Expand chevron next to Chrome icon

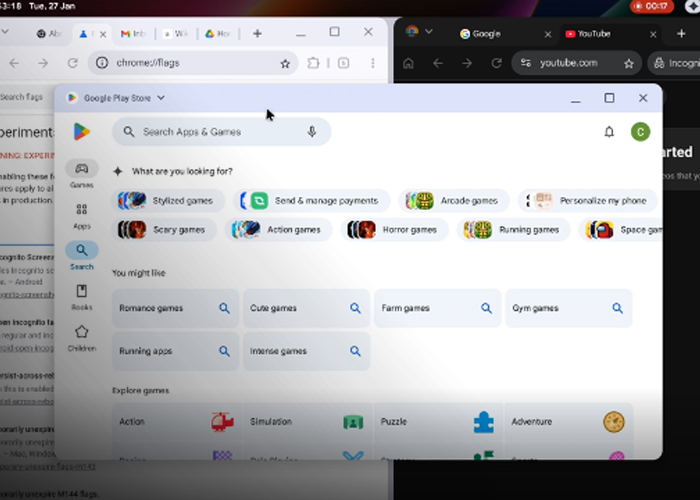429,31
